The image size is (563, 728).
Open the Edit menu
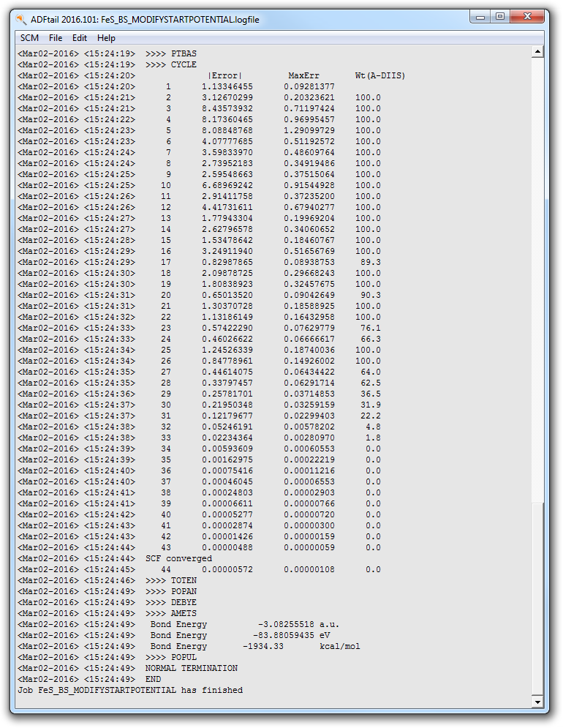pyautogui.click(x=80, y=38)
